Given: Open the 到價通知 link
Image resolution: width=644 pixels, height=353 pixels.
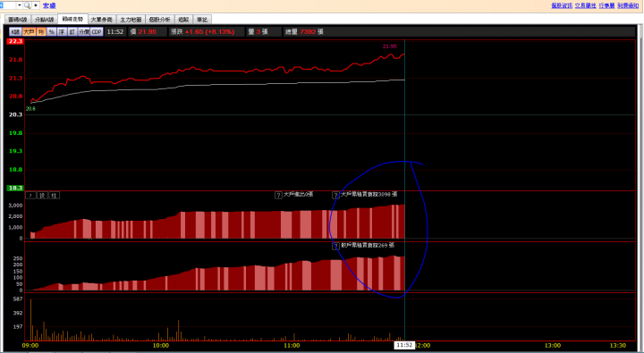Looking at the screenshot, I should 628,5.
